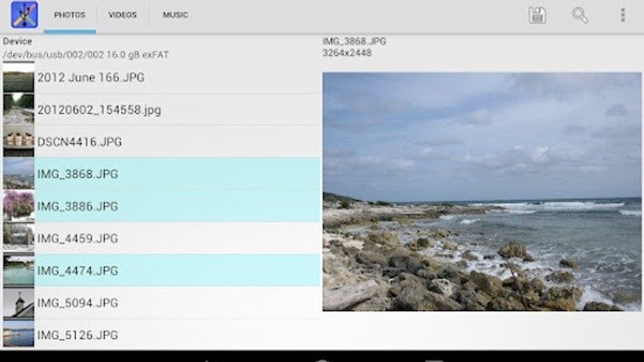Click the IMG_3868.JPG preview title
This screenshot has height=362, width=644.
354,41
